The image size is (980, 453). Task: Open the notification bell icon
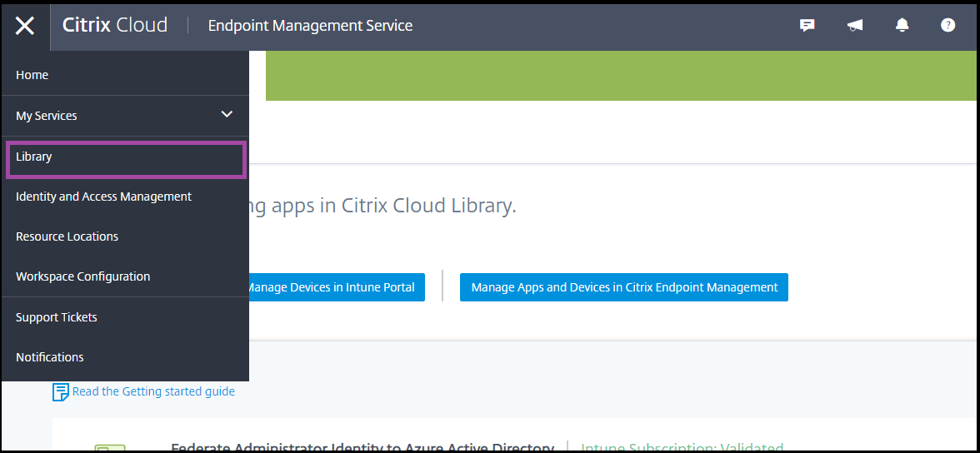pos(902,25)
